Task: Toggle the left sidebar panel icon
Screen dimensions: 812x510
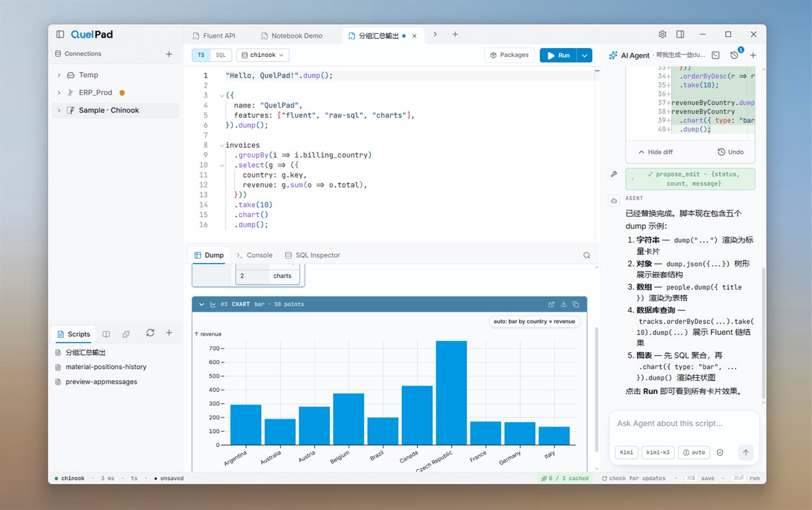Action: [x=60, y=34]
